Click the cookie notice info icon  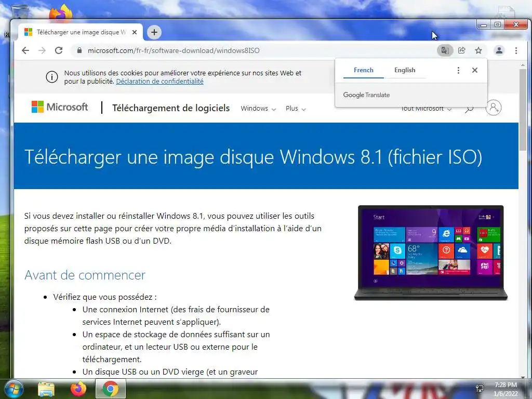(51, 77)
